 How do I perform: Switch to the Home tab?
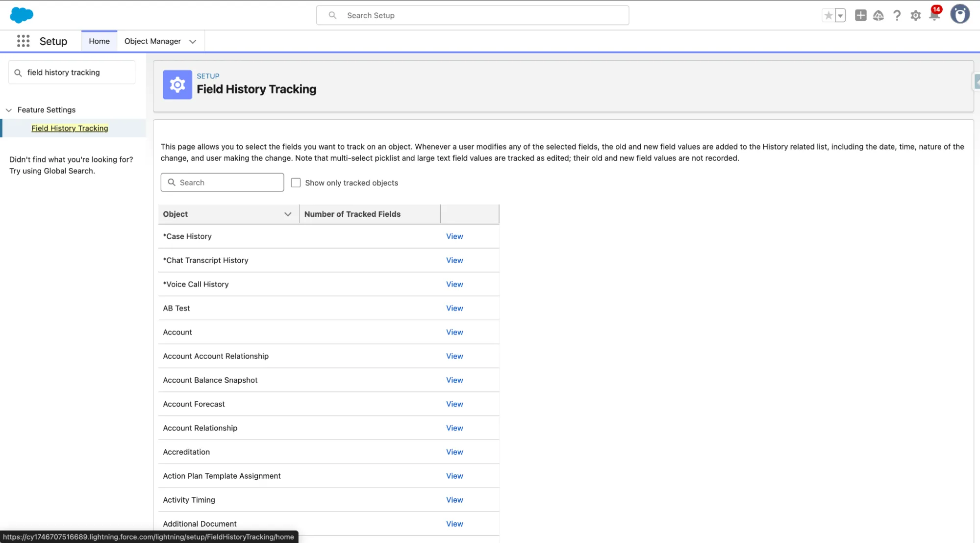99,41
